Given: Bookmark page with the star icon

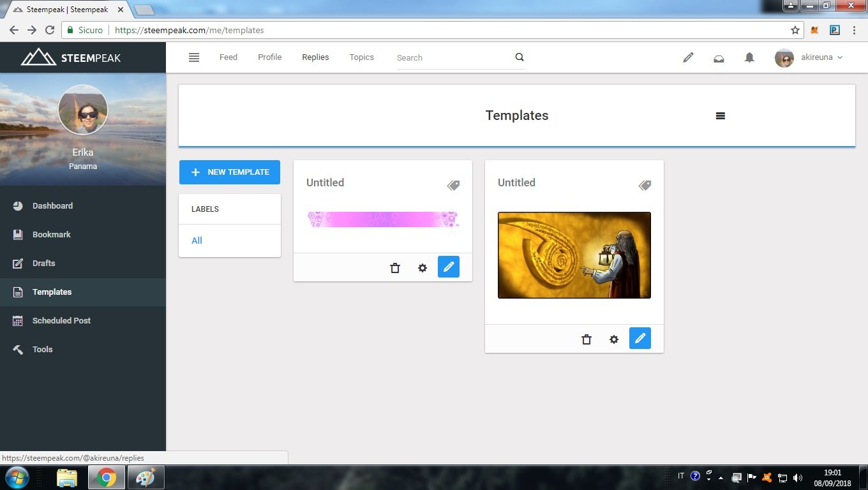Looking at the screenshot, I should 795,30.
